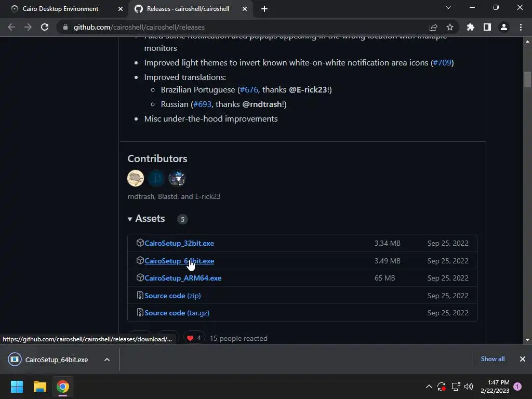532x399 pixels.
Task: Toggle the Chrome side panel icon
Action: pyautogui.click(x=487, y=27)
